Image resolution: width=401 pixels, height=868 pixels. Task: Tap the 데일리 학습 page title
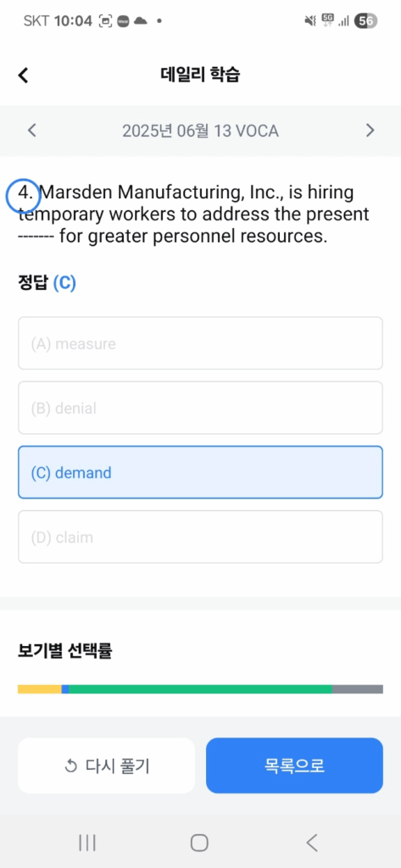tap(200, 75)
